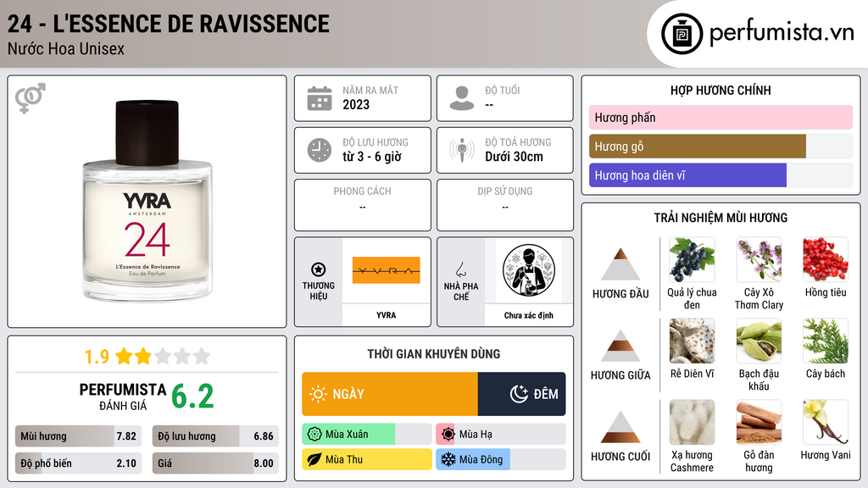Click the nose icon above Nhà pha chế
The height and width of the screenshot is (488, 868).
[460, 269]
